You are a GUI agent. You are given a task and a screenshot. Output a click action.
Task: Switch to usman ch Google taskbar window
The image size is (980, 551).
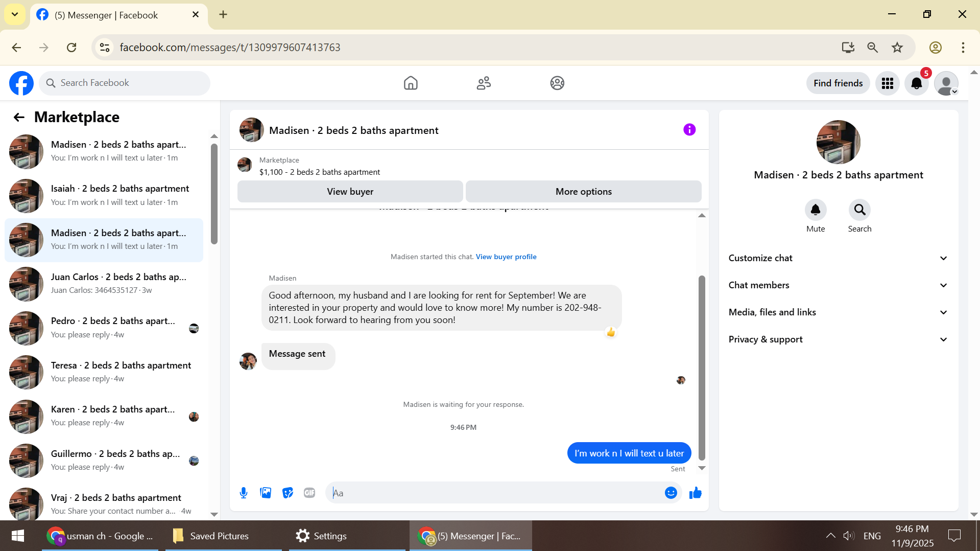(x=100, y=536)
